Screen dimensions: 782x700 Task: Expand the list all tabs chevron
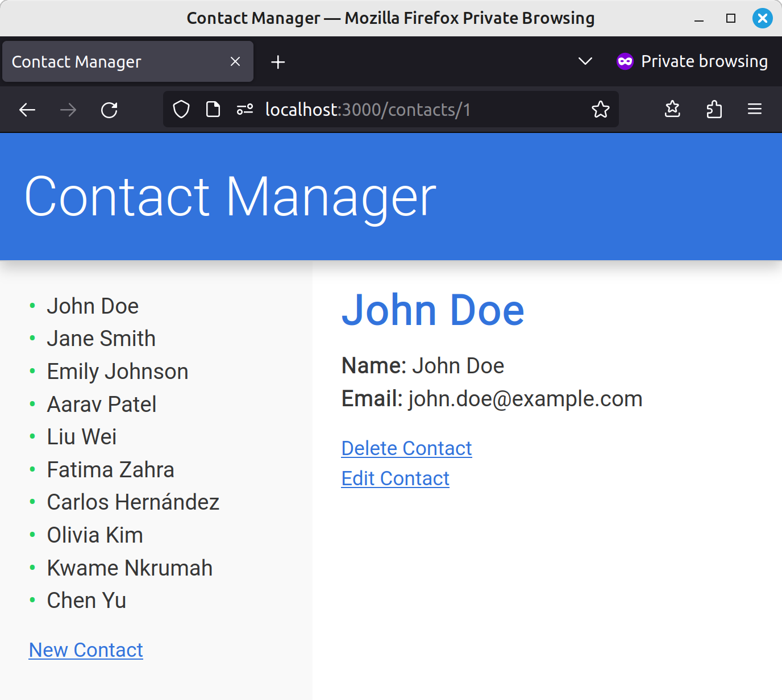click(585, 61)
